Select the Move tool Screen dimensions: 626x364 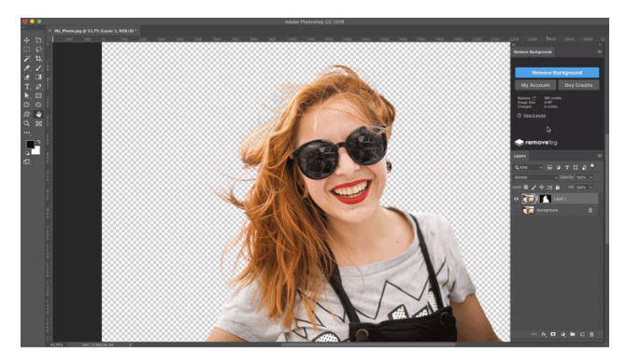27,40
